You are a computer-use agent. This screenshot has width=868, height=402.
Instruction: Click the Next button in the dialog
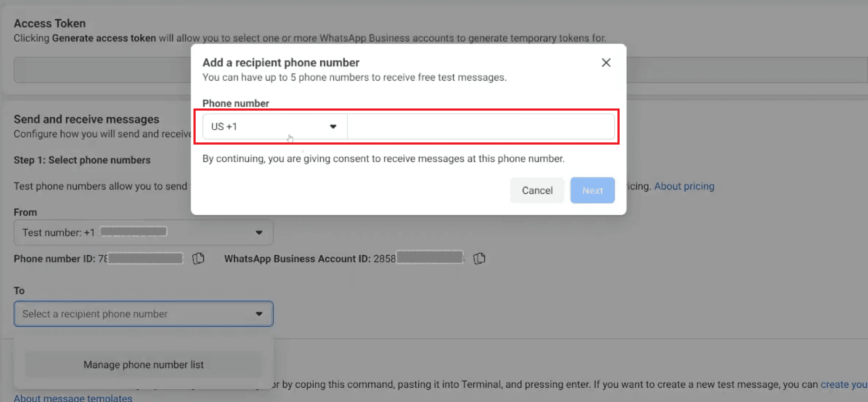(x=592, y=190)
